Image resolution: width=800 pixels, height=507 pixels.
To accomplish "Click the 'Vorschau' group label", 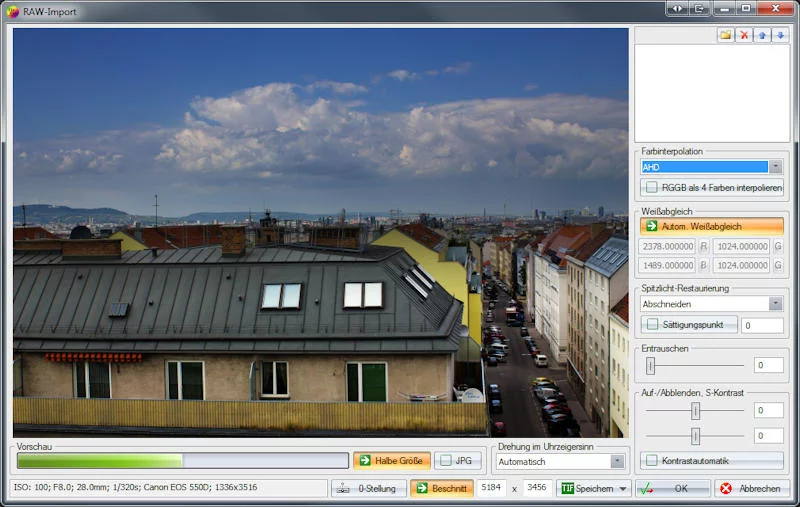I will [34, 447].
